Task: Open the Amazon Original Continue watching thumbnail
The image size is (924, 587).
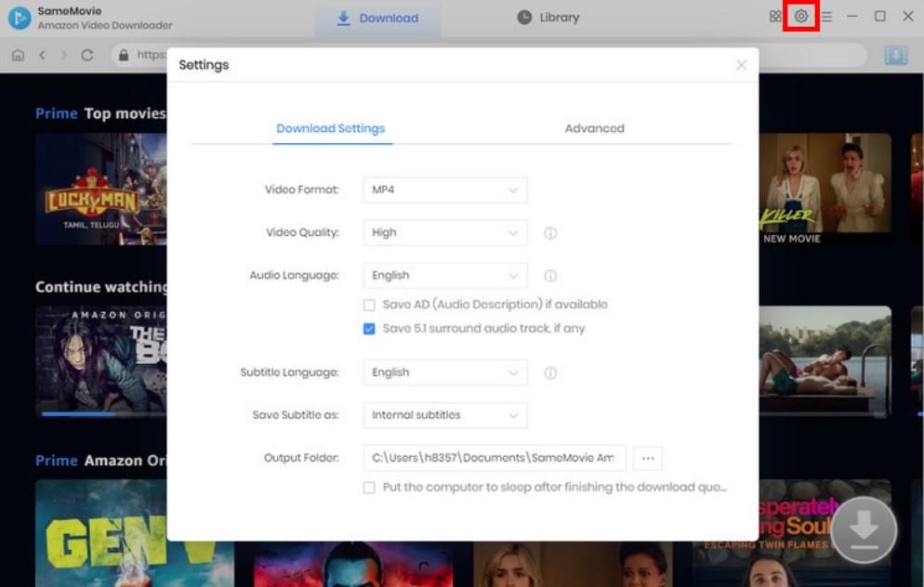Action: [x=100, y=362]
